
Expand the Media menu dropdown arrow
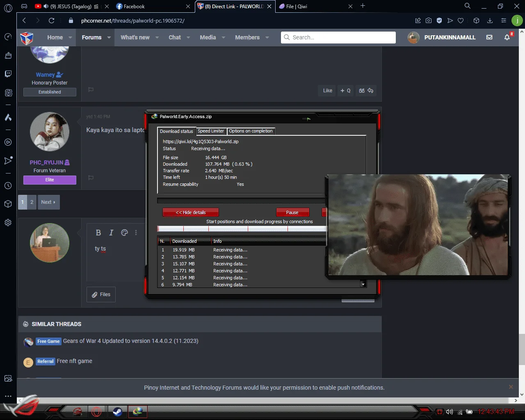click(224, 37)
